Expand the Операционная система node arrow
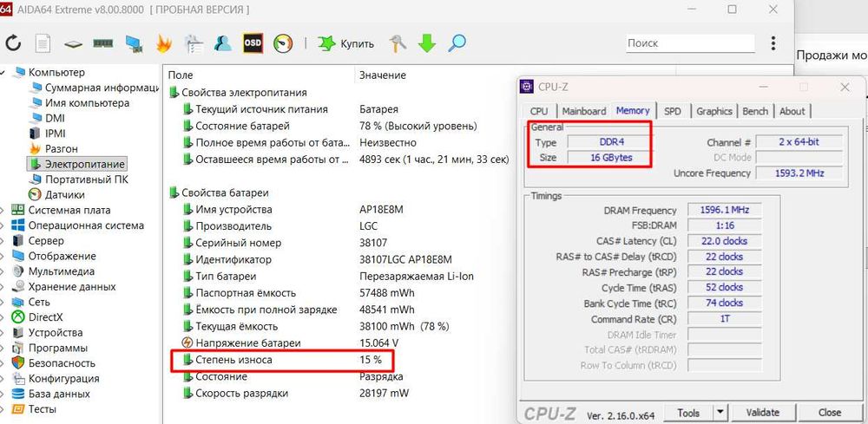This screenshot has height=424, width=868. (3, 225)
